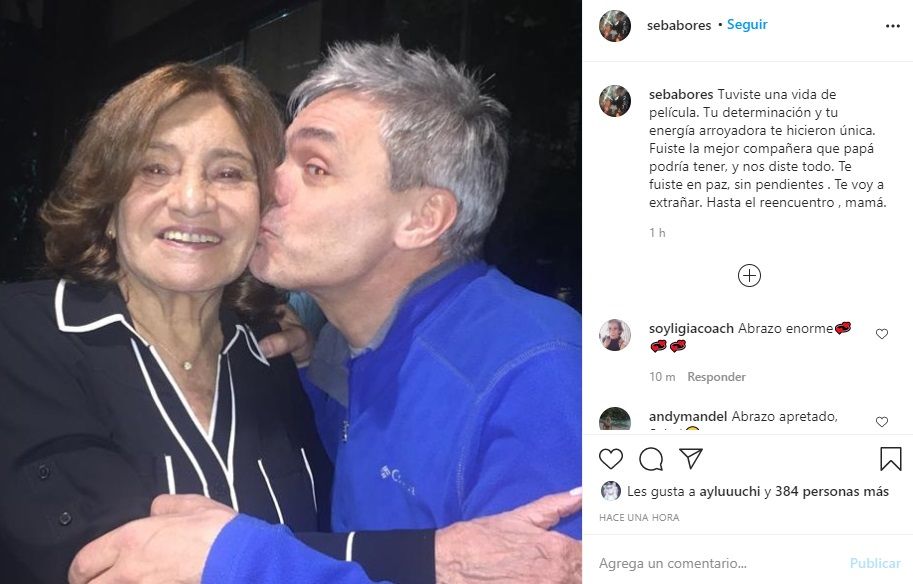Open the three-dot more options menu
The image size is (913, 584).
892,26
